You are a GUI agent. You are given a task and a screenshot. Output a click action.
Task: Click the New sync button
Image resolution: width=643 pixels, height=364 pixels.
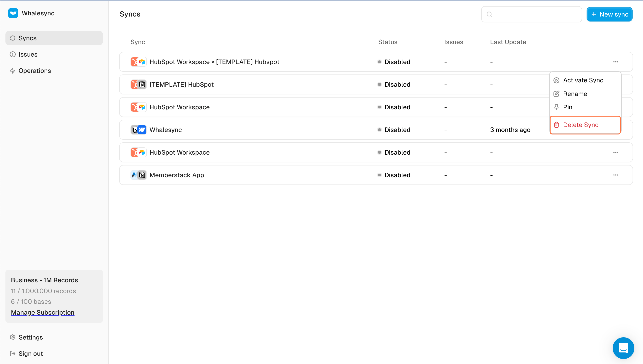[x=609, y=14]
